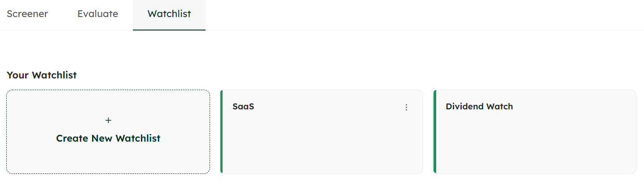Click the green accent bar on SaaS card

[x=222, y=131]
